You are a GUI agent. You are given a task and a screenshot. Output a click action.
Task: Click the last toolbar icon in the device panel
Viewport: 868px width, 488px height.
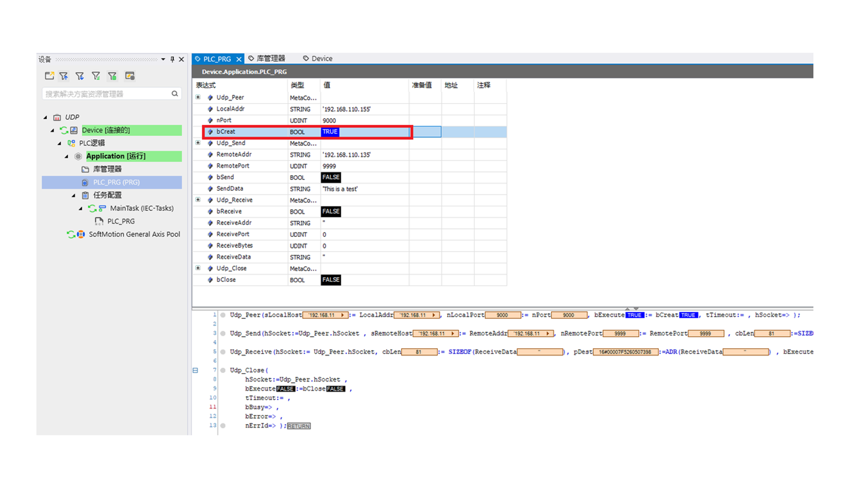pyautogui.click(x=130, y=76)
